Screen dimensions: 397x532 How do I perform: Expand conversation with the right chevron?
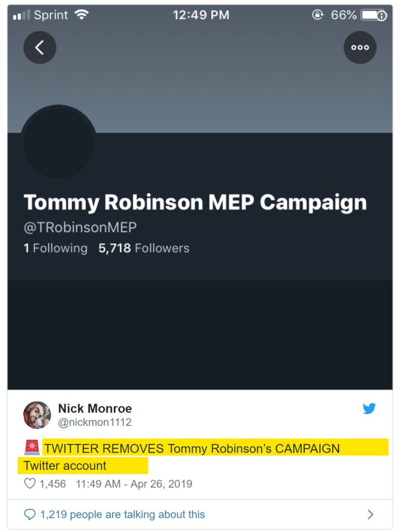pos(370,514)
